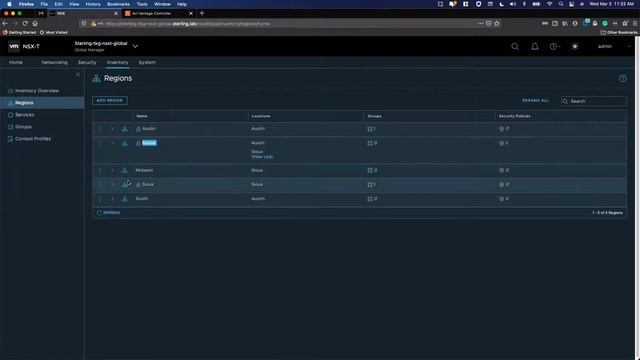
Task: Open the notifications bell in NSX-T header
Action: coord(535,47)
